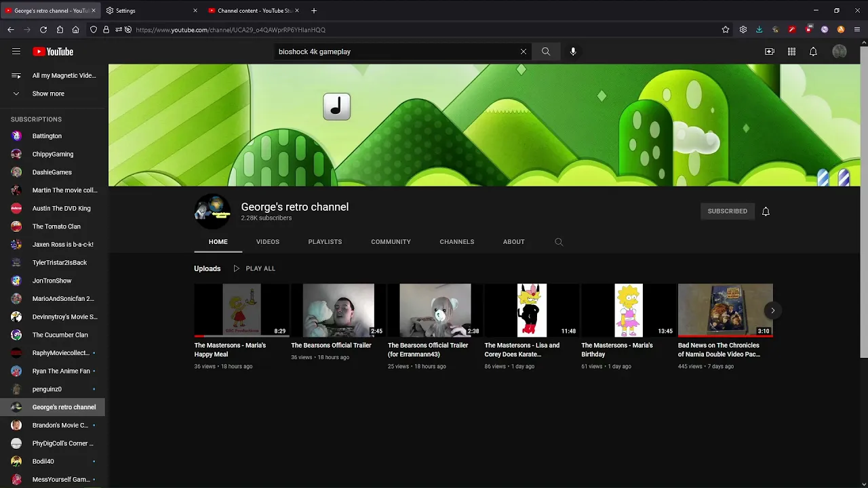This screenshot has width=868, height=488.
Task: Click the red hammer extension icon
Action: (792, 30)
